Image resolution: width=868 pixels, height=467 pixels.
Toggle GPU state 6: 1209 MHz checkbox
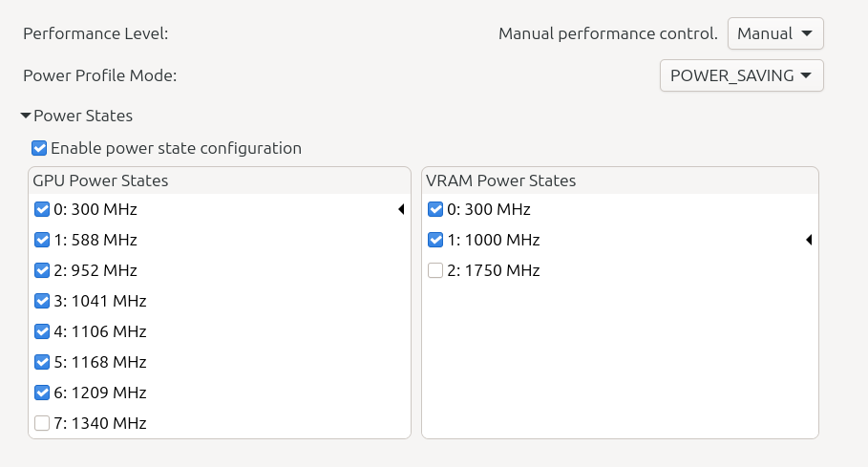click(x=42, y=393)
